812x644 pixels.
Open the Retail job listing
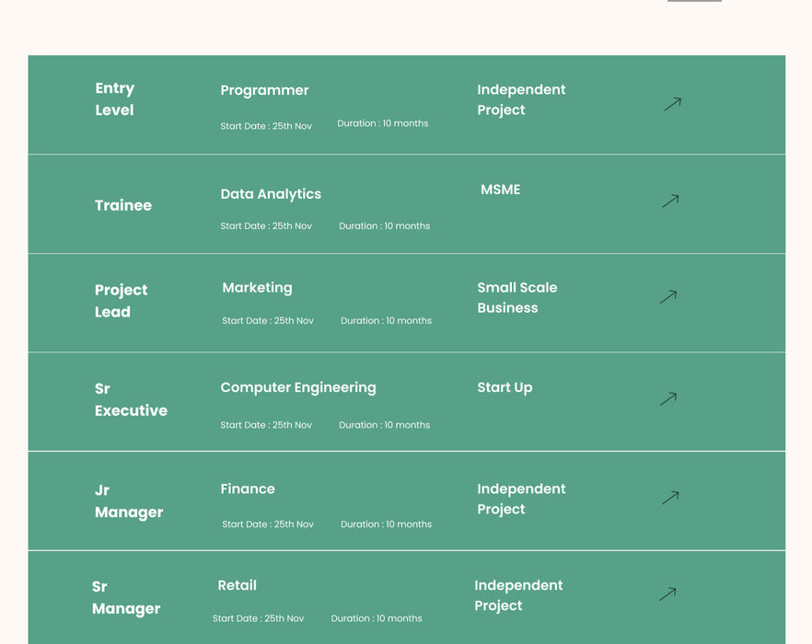[237, 585]
